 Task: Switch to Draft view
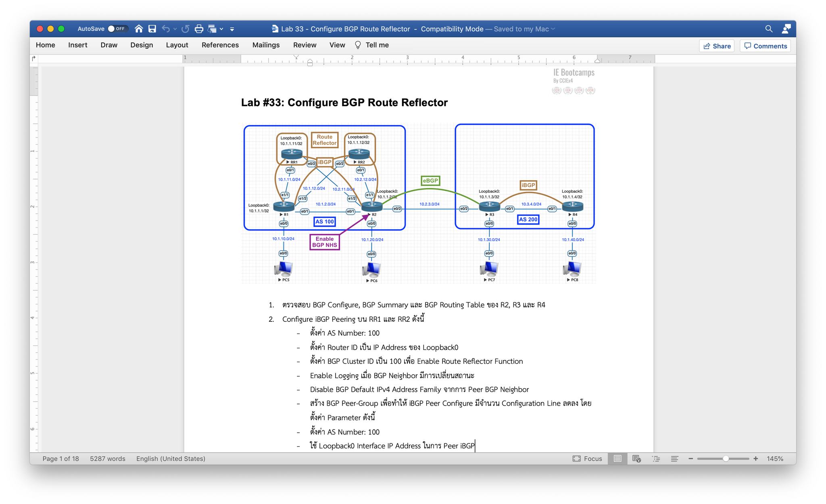point(674,458)
